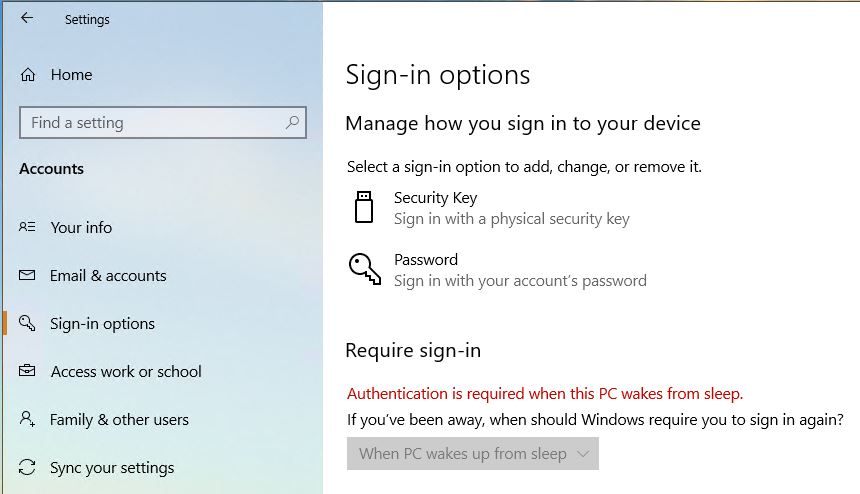Click the Sign-in options page heading

(438, 75)
